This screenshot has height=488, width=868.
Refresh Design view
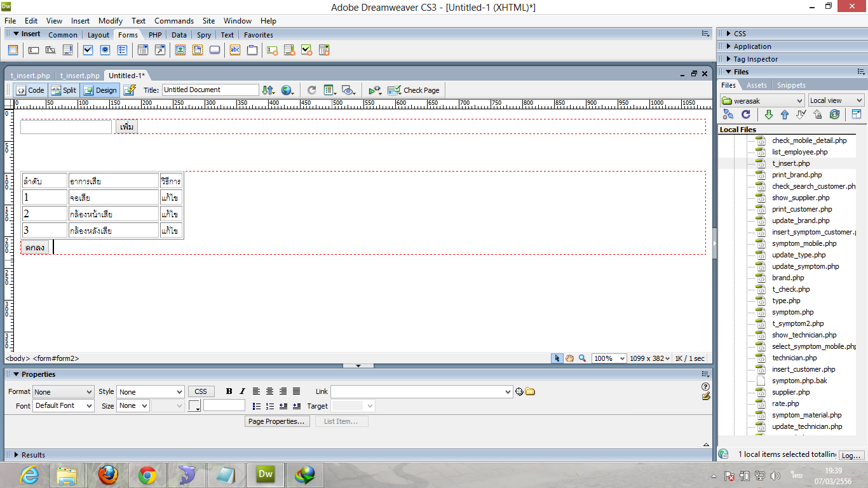[x=311, y=90]
